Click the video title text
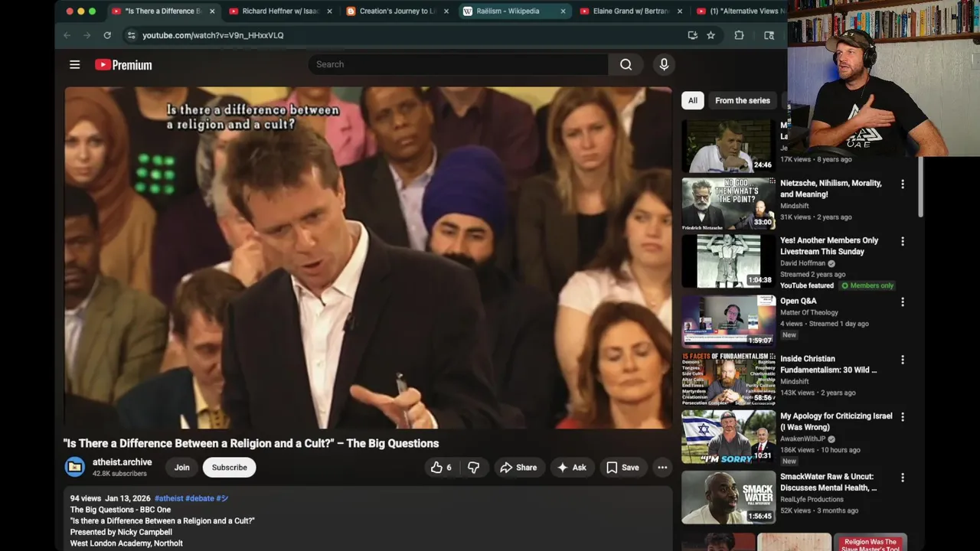This screenshot has width=980, height=551. (251, 443)
